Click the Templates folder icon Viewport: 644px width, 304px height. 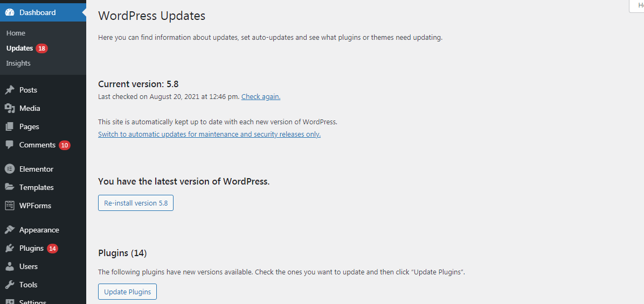(x=10, y=187)
